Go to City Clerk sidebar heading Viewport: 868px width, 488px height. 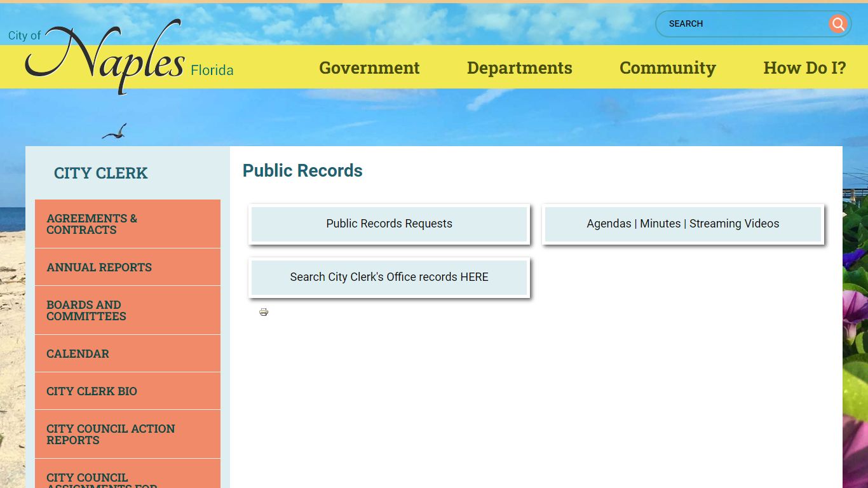pyautogui.click(x=100, y=173)
